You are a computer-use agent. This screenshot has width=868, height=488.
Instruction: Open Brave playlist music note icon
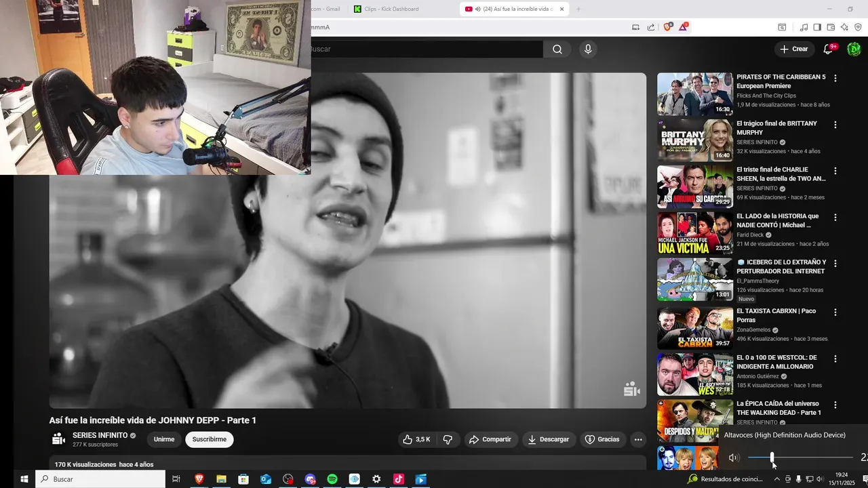pos(804,27)
